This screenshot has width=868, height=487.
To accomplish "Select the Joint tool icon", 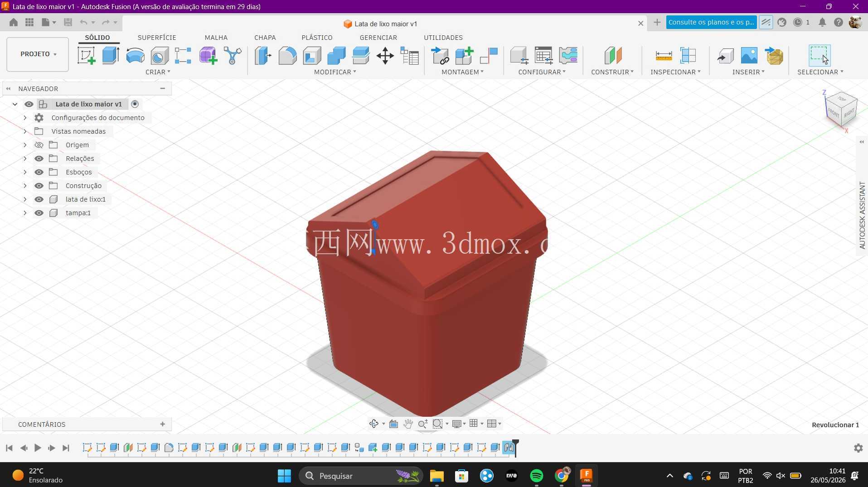I will pyautogui.click(x=489, y=56).
